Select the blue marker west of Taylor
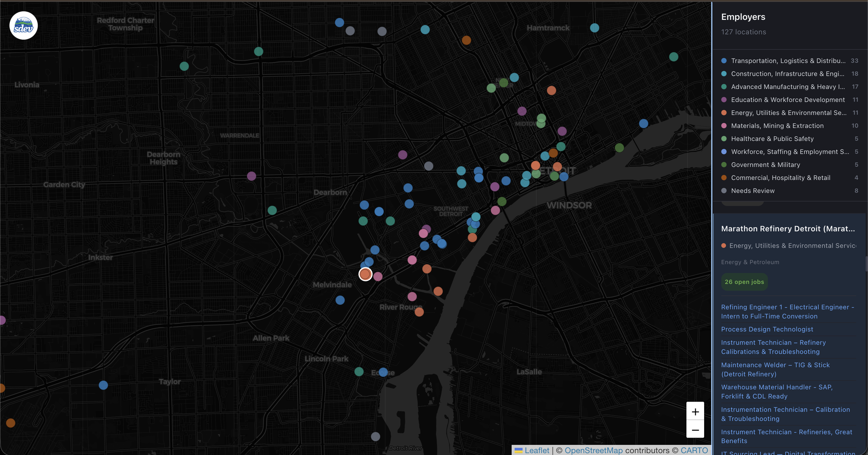Image resolution: width=868 pixels, height=455 pixels. (x=103, y=385)
